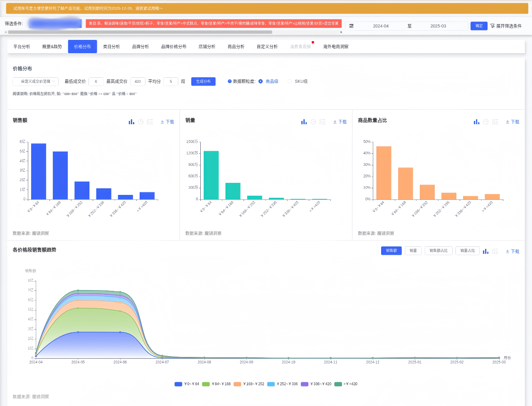Image resolution: width=532 pixels, height=406 pixels.
Task: Open the 平台分析 tab
Action: point(22,47)
